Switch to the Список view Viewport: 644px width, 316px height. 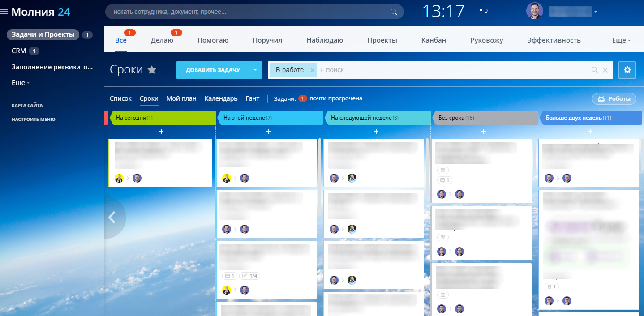point(120,98)
